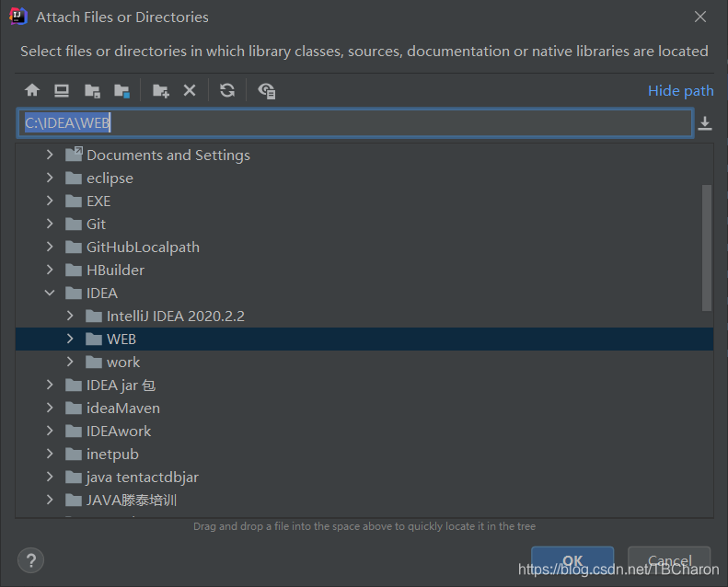Screen dimensions: 728x587
Task: Expand the JAVA滕泰培训 folder chevron
Action: (50, 500)
